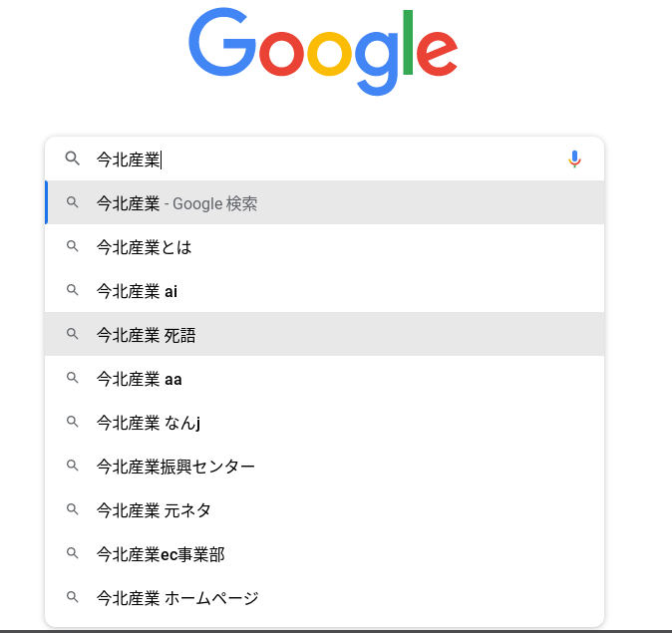Select the 今北産業ec事業部 suggestion
The image size is (672, 633).
click(161, 554)
